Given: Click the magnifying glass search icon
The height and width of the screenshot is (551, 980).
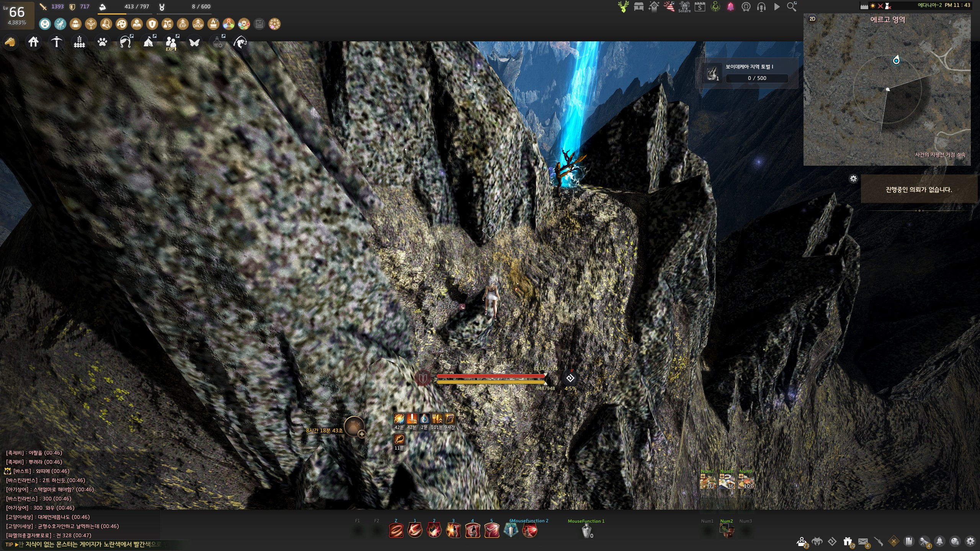Looking at the screenshot, I should (792, 7).
